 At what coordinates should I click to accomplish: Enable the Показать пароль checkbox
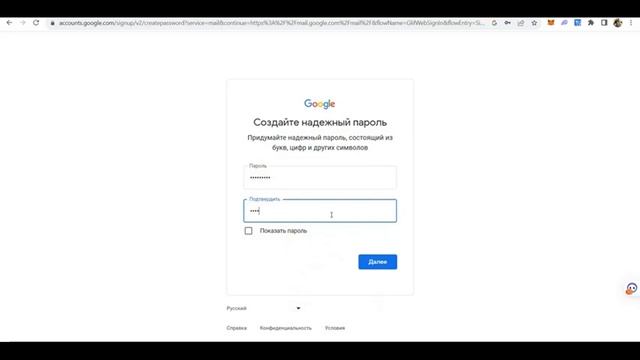(248, 231)
